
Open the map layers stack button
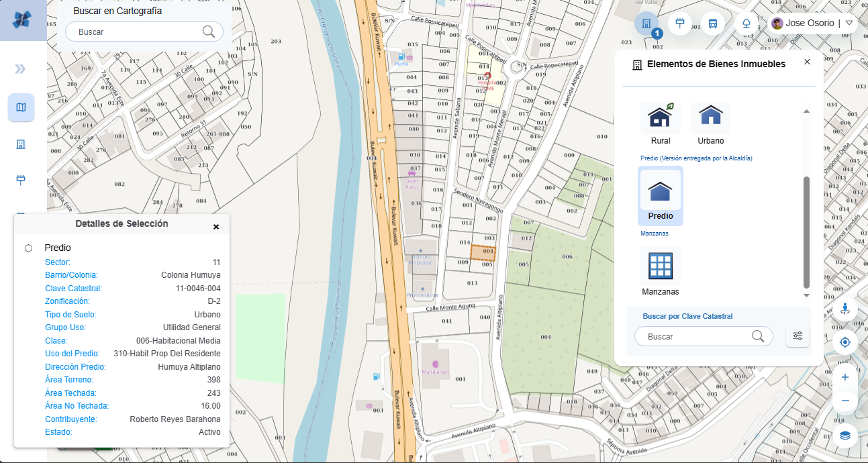[845, 435]
